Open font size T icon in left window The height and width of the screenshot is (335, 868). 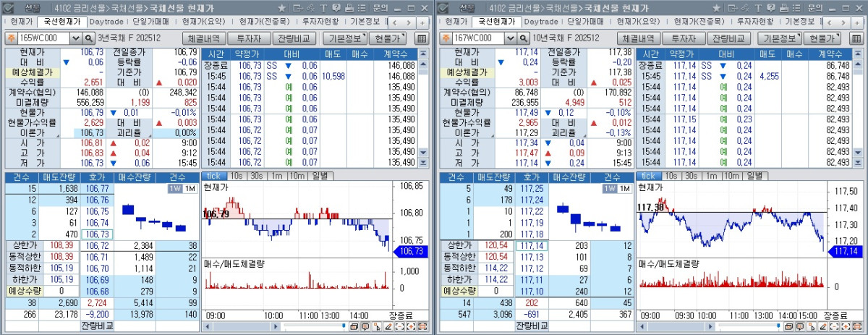(323, 7)
